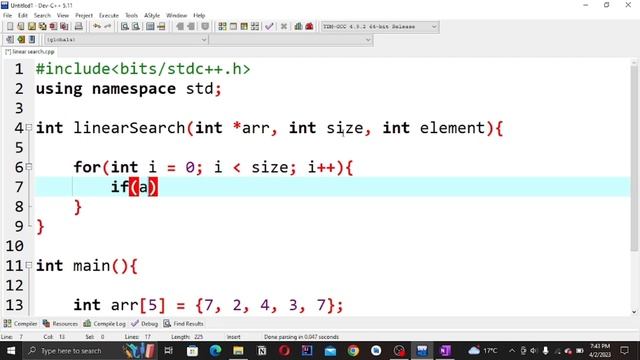Click the Stop Execution X icon
Viewport: 640px width, 360px height.
[x=284, y=27]
